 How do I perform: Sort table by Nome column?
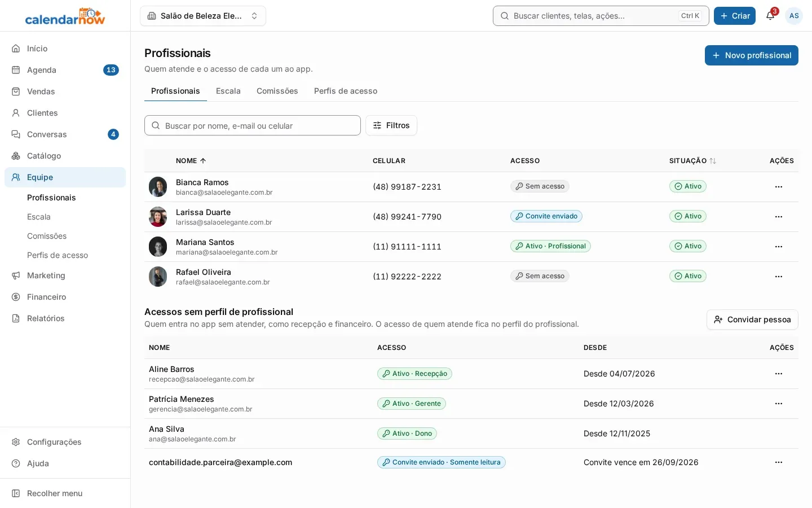191,161
